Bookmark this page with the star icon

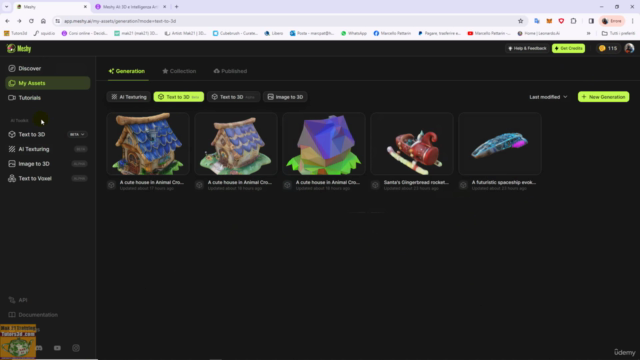tap(520, 21)
